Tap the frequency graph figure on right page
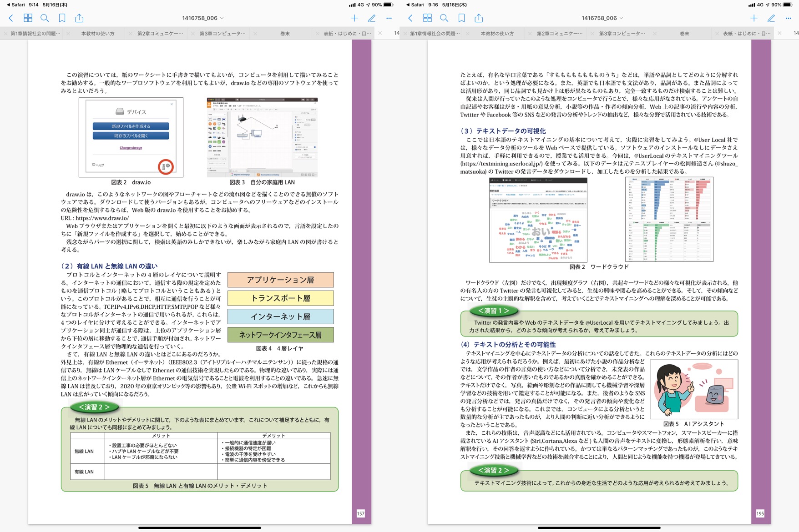The height and width of the screenshot is (532, 799). [x=669, y=219]
